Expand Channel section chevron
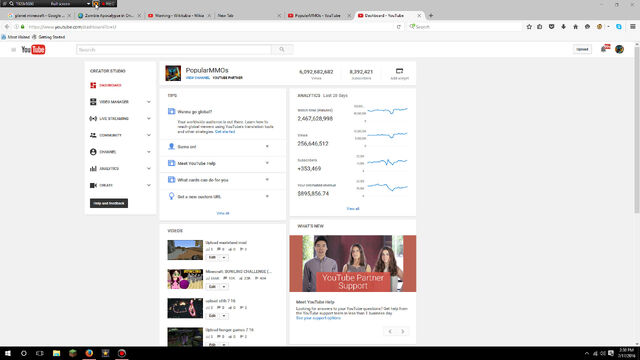This screenshot has width=640, height=360. pyautogui.click(x=149, y=152)
